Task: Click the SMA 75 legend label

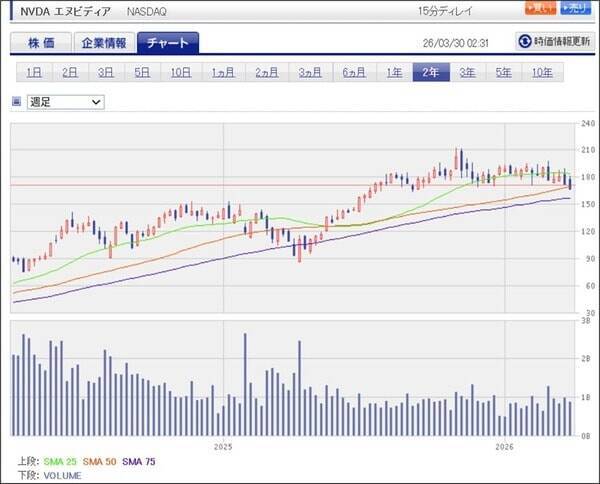Action: click(140, 461)
